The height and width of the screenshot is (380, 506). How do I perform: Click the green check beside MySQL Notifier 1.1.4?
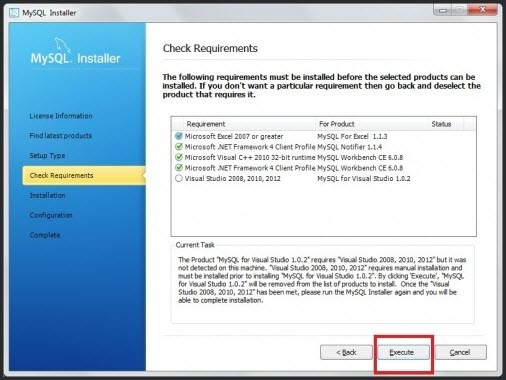click(x=179, y=147)
